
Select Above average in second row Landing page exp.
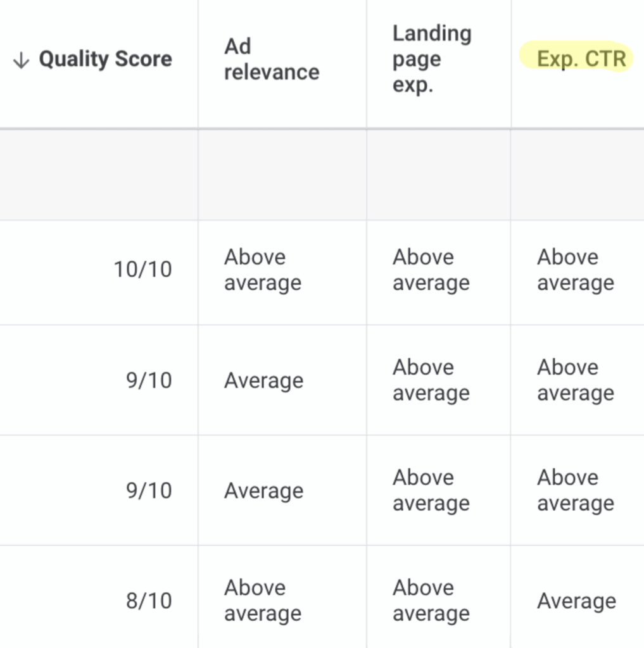click(431, 380)
